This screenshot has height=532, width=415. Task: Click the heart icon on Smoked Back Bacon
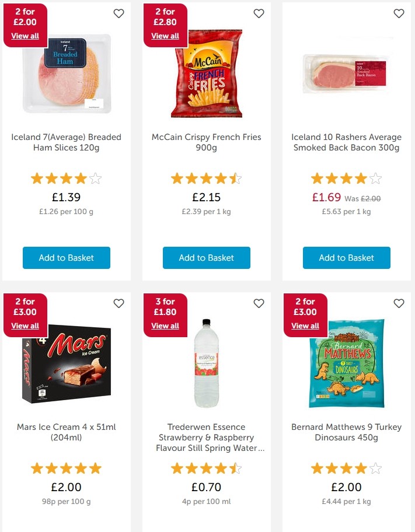pos(399,13)
